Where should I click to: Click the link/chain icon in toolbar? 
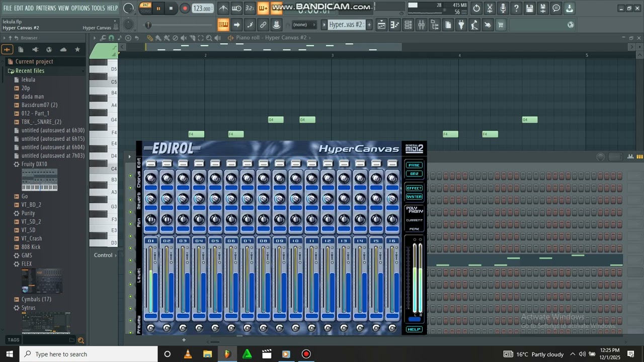pos(263,25)
